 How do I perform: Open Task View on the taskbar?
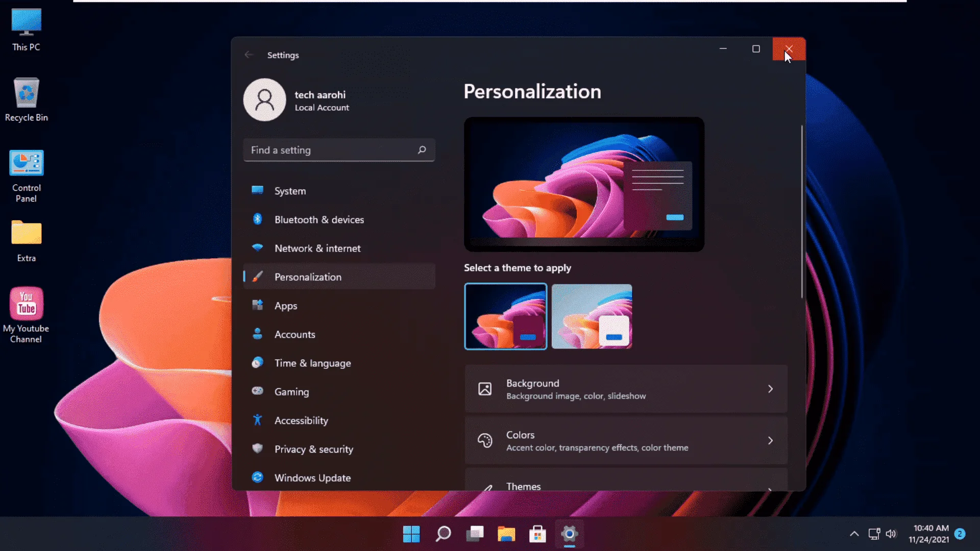pos(475,534)
